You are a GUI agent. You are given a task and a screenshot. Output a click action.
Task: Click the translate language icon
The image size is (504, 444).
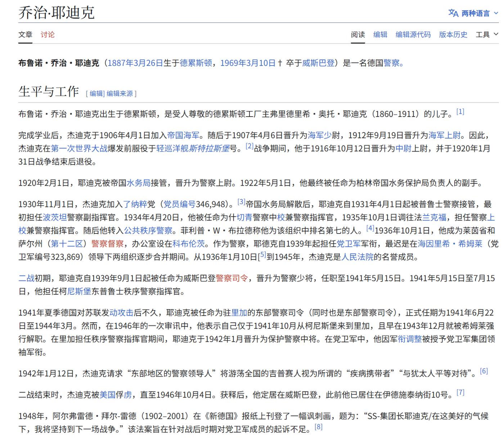(x=453, y=13)
